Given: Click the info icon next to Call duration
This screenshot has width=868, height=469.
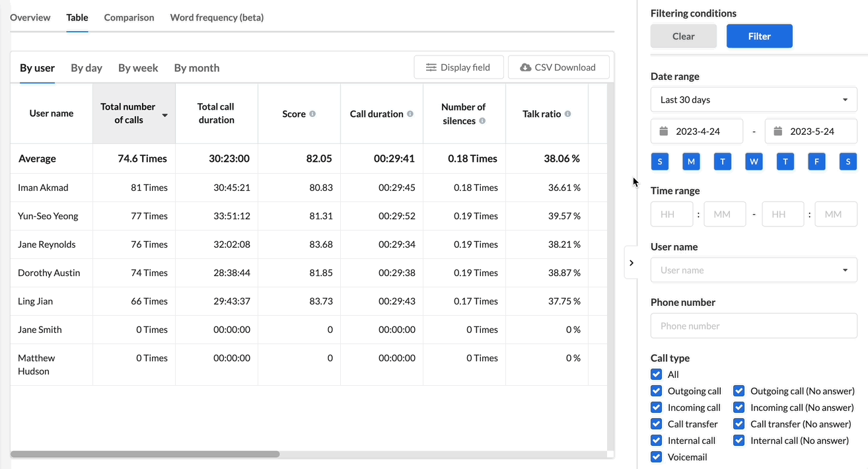Looking at the screenshot, I should click(x=410, y=114).
